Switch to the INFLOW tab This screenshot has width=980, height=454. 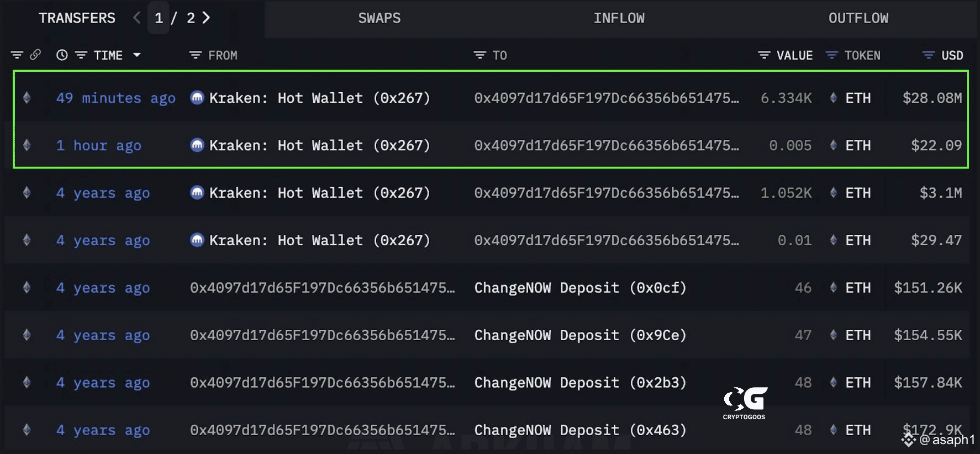click(619, 18)
